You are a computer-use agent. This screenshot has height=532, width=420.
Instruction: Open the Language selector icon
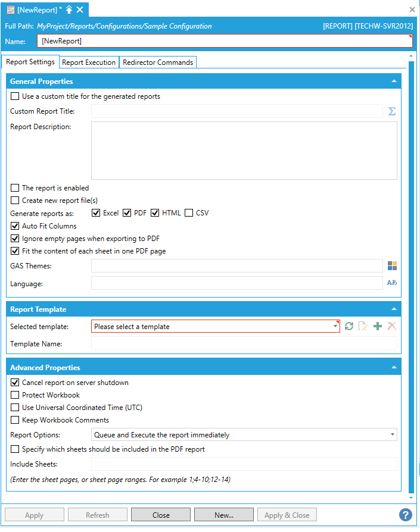[x=392, y=283]
